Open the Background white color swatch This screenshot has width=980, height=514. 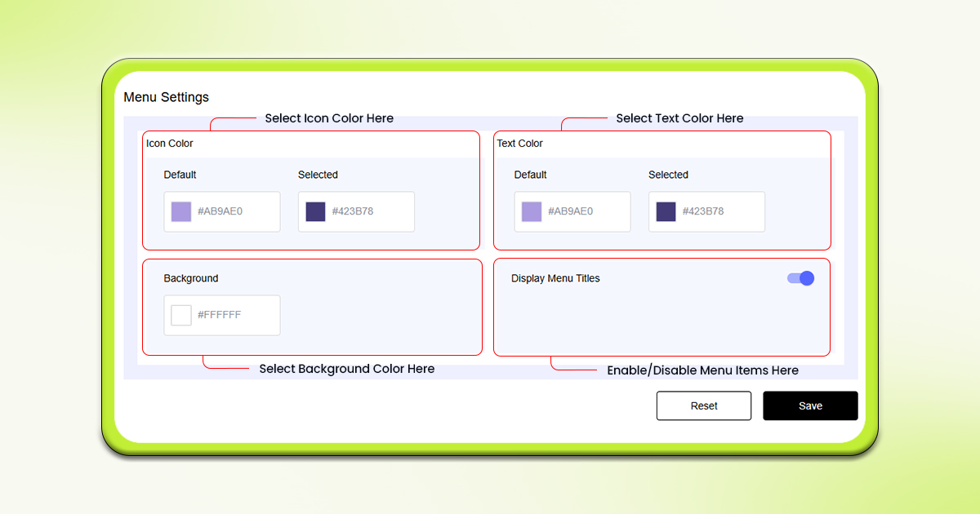(x=180, y=315)
